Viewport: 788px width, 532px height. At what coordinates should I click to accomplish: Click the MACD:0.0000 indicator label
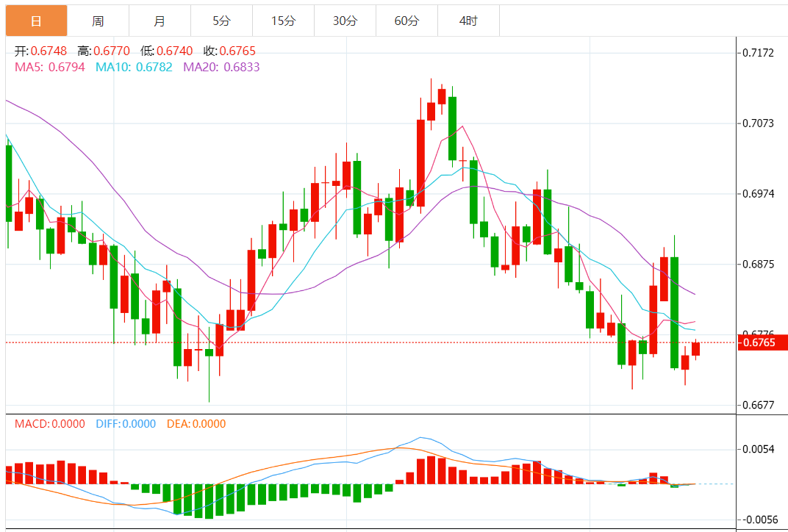click(50, 424)
